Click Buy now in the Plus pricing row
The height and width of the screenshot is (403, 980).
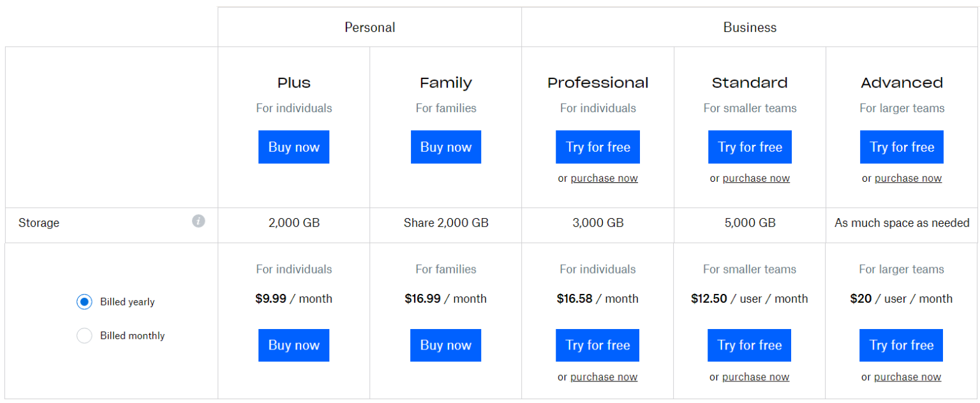(293, 345)
